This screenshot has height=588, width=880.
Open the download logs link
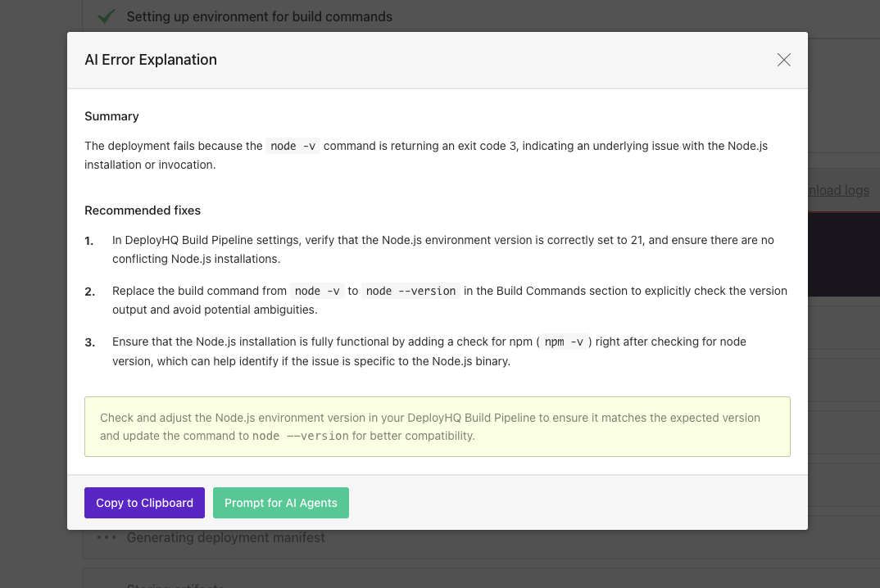tap(838, 190)
